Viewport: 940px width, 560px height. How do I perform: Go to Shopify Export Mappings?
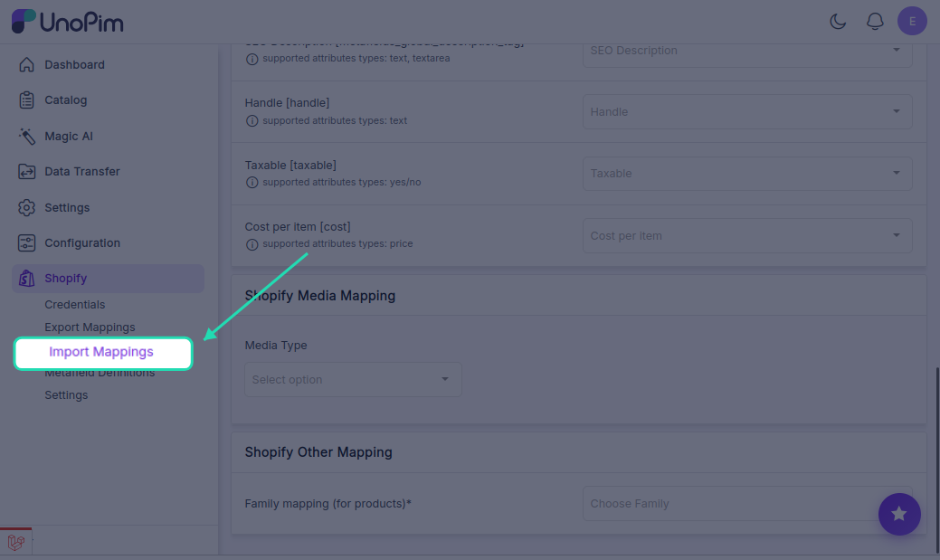click(x=90, y=327)
